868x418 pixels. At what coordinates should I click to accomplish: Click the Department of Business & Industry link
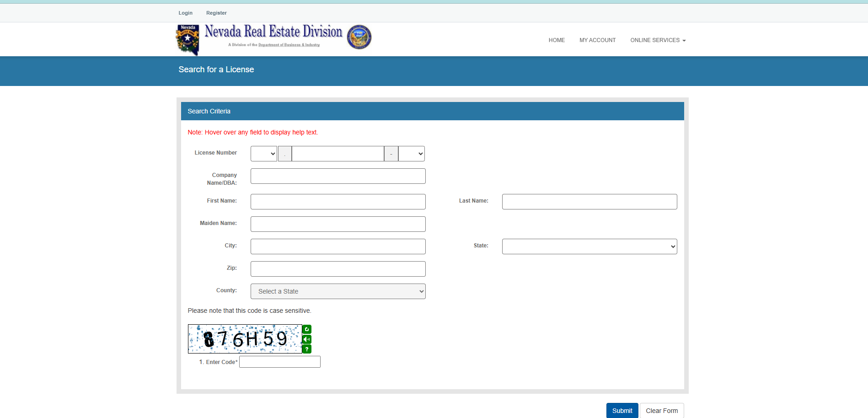click(289, 45)
